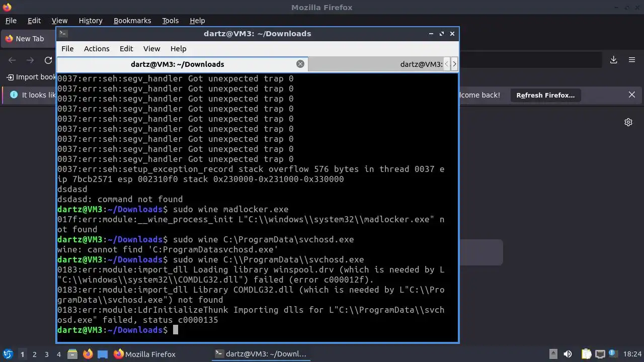The image size is (644, 362).
Task: Open Firefox Help menu
Action: click(197, 21)
